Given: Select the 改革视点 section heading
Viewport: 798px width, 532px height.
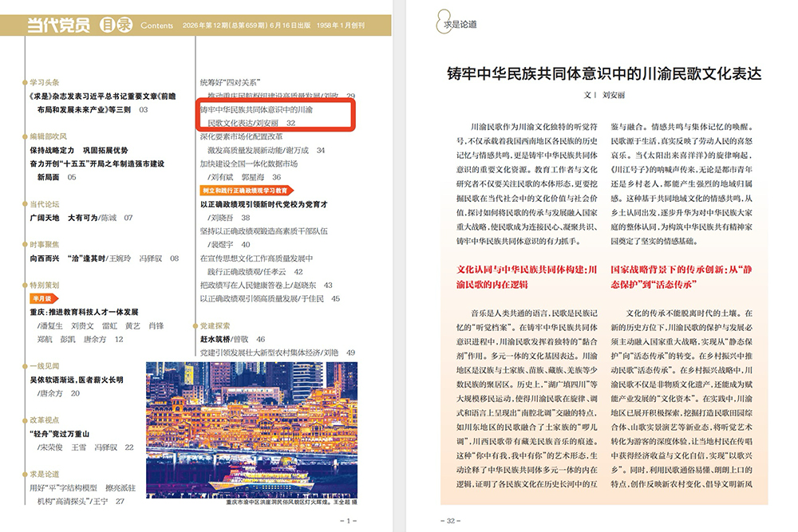Looking at the screenshot, I should 44,420.
